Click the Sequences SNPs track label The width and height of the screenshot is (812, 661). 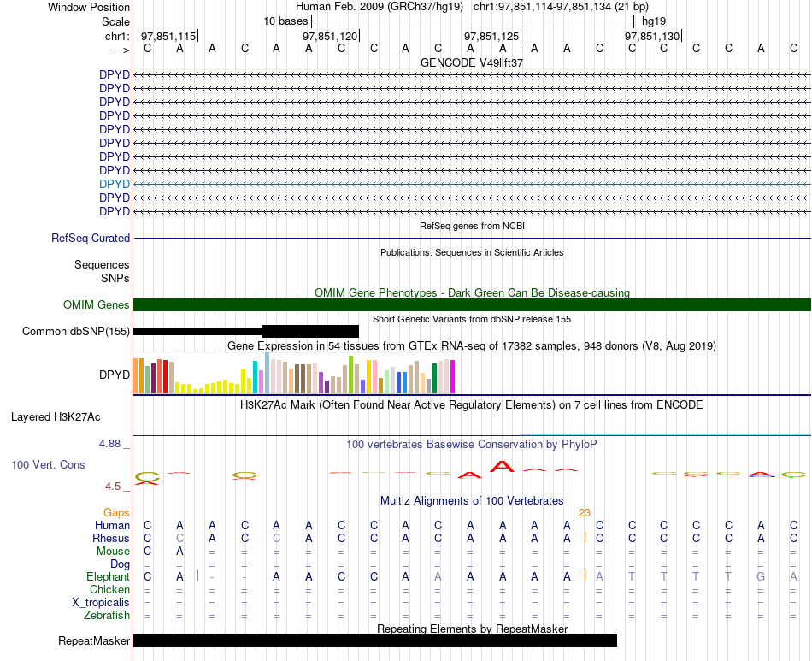pos(102,271)
